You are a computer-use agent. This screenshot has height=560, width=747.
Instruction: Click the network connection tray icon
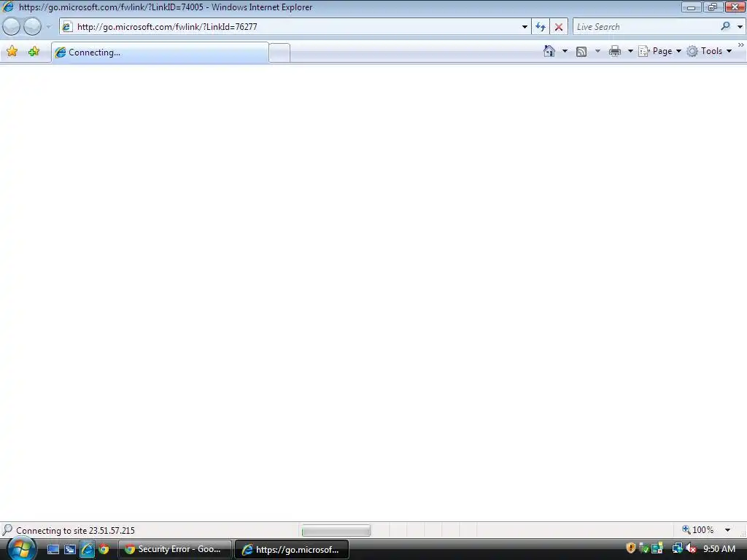[x=677, y=548]
